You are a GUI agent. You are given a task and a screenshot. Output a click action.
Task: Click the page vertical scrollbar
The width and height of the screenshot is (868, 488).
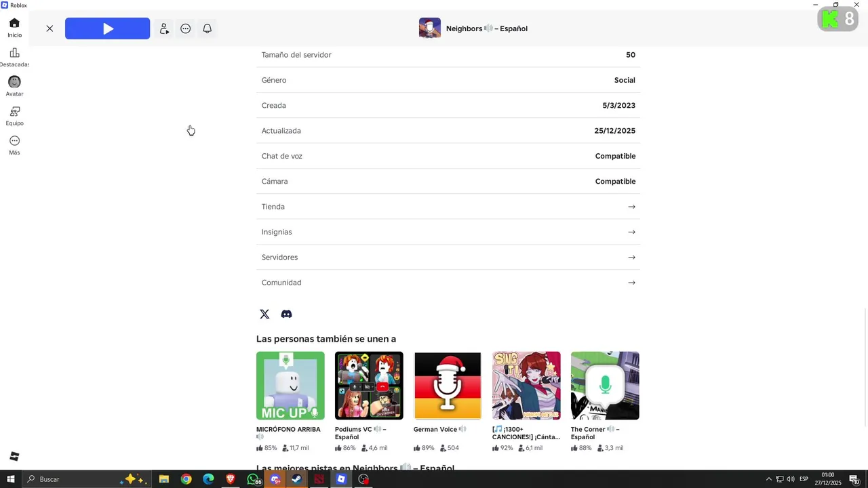click(865, 367)
